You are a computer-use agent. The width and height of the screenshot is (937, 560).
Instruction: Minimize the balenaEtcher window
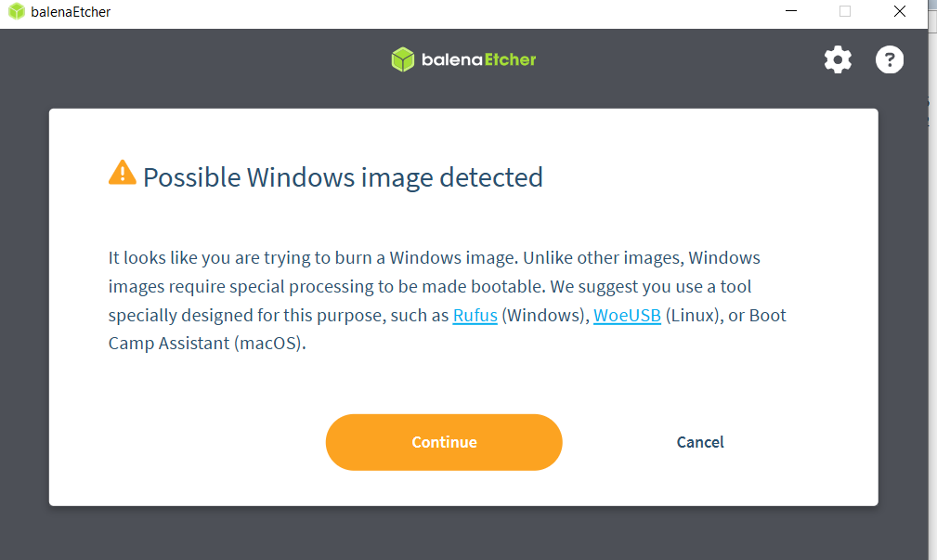pyautogui.click(x=790, y=12)
